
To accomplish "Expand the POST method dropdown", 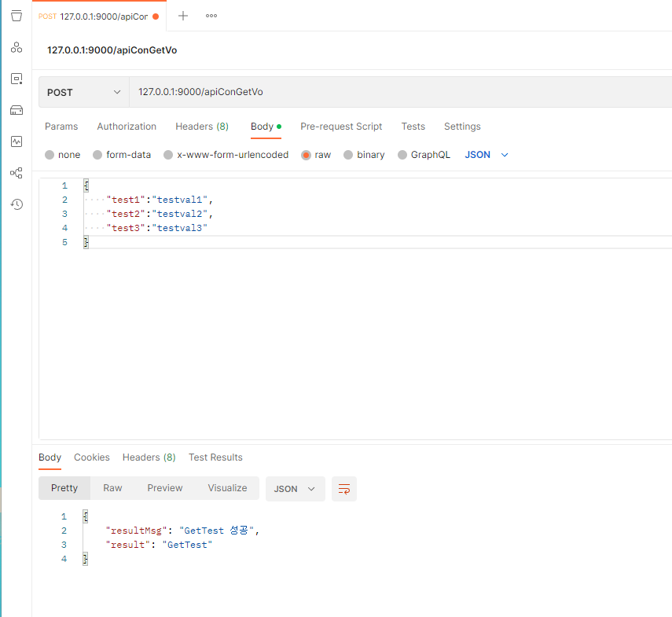I will click(x=84, y=92).
